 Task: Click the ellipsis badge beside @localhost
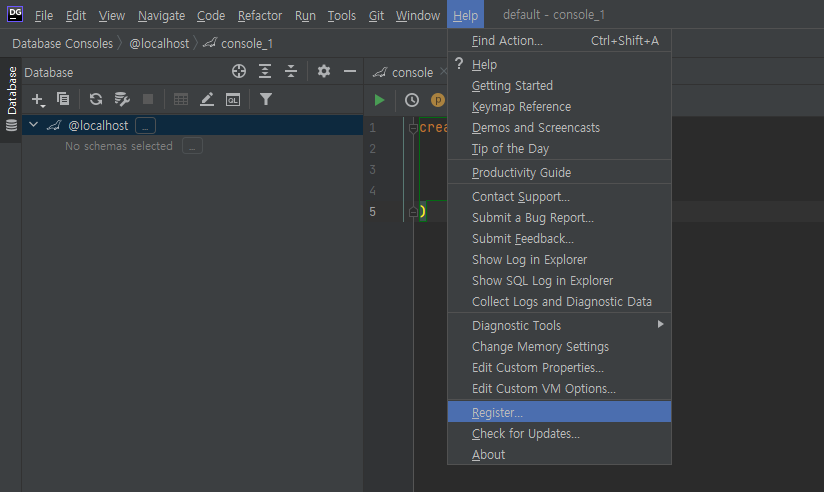click(x=145, y=126)
